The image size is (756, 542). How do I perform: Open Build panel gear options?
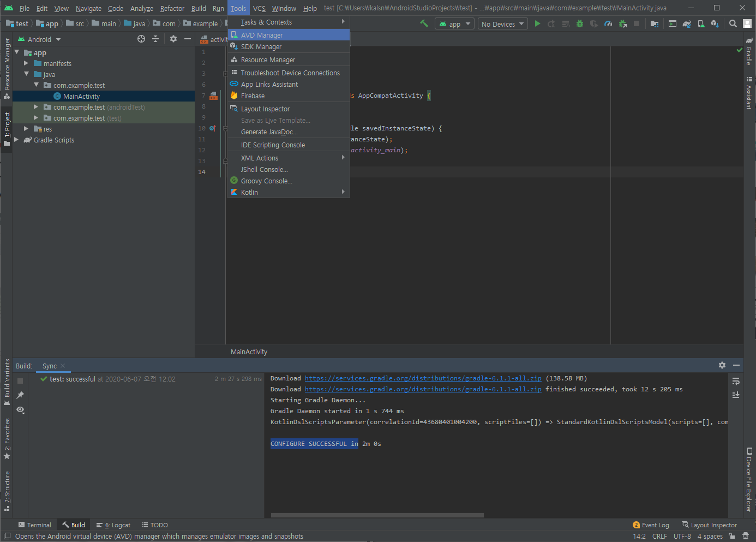coord(722,365)
